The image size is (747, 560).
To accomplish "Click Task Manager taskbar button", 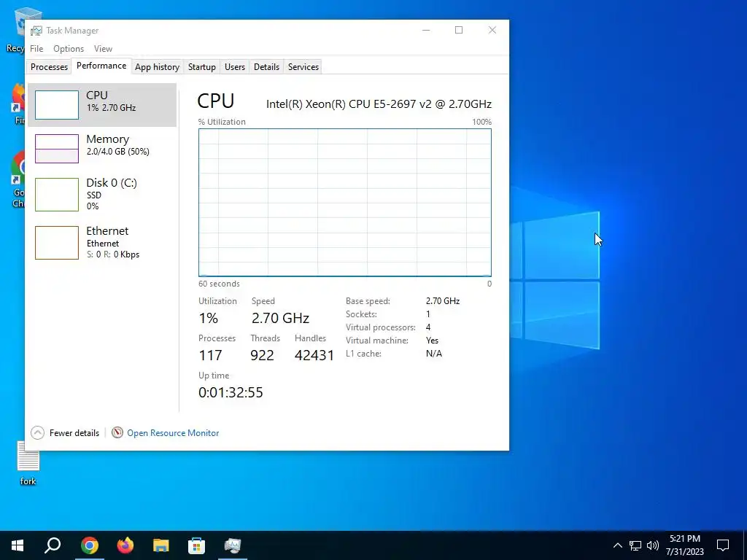I will tap(233, 545).
